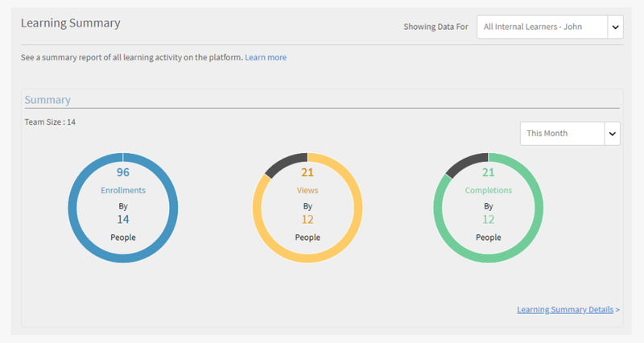
Task: Click the 21 Completions count
Action: [489, 172]
